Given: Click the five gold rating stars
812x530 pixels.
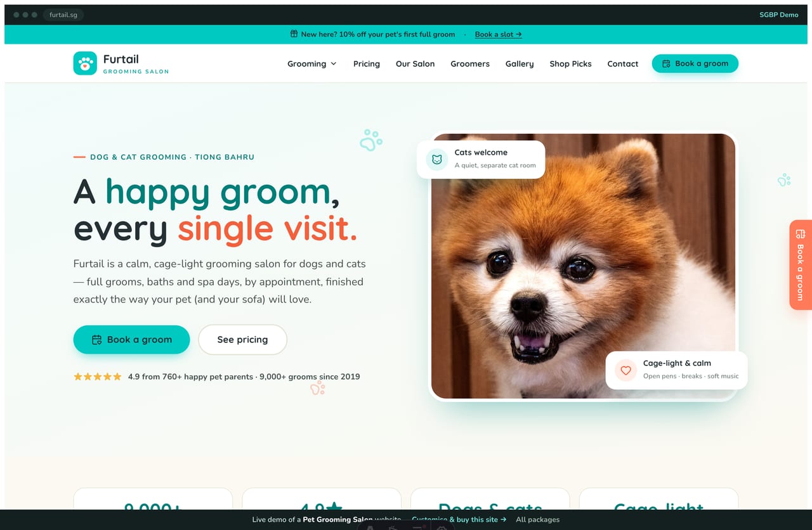Looking at the screenshot, I should click(x=97, y=377).
